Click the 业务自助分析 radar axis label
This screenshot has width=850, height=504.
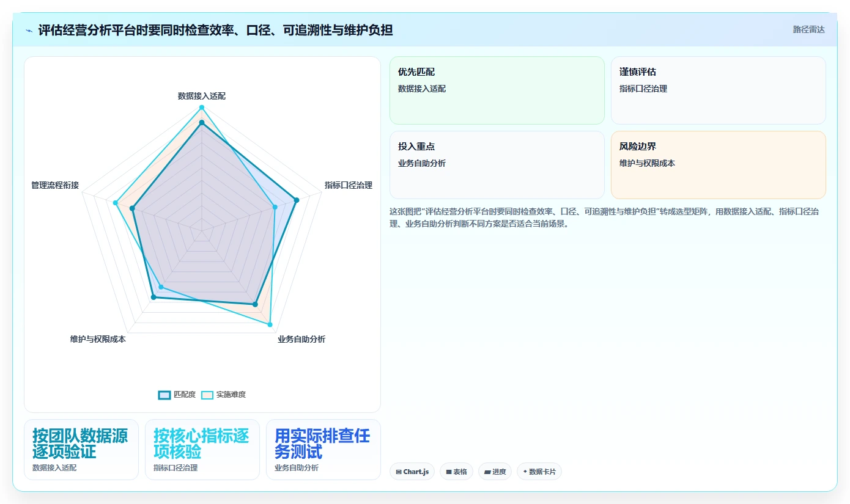(x=301, y=339)
